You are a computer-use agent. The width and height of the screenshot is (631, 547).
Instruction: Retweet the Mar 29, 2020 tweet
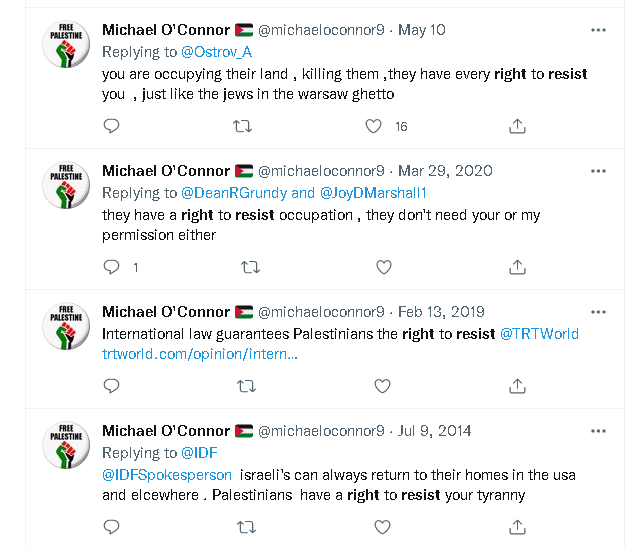pos(250,267)
